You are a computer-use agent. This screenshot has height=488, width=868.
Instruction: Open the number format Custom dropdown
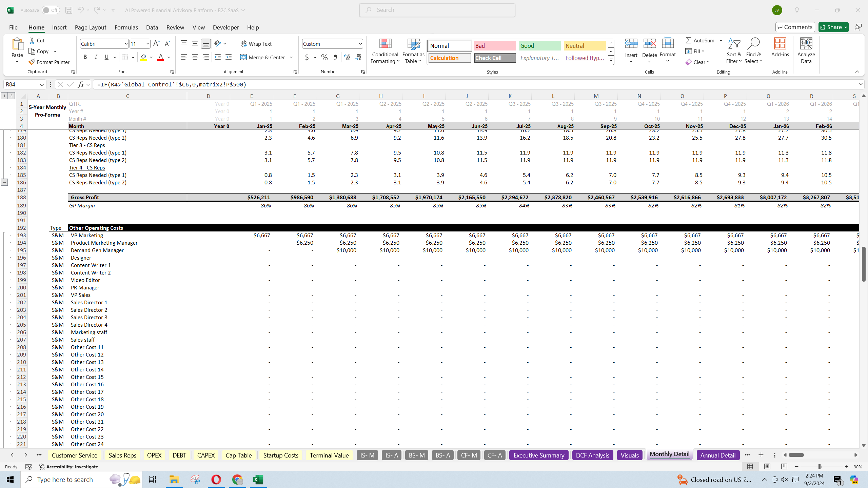tap(360, 44)
